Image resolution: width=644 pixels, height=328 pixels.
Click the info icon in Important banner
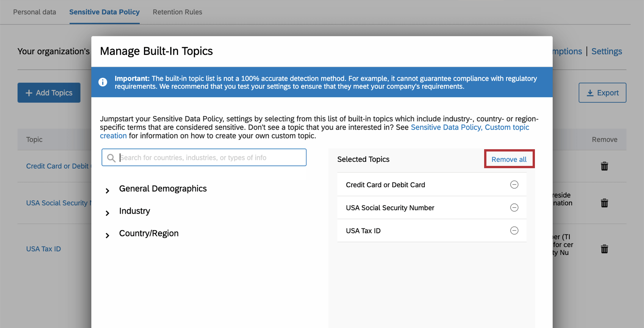point(103,82)
